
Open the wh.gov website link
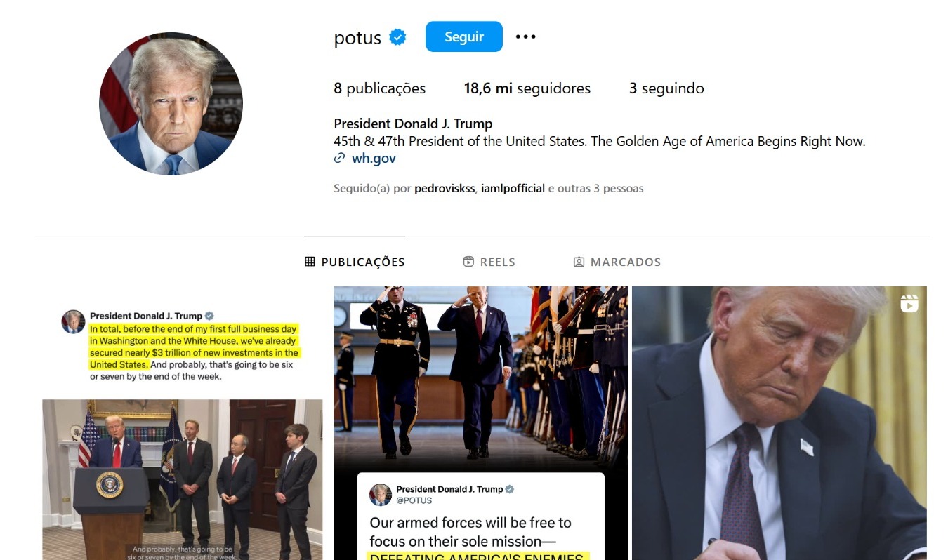click(x=374, y=159)
